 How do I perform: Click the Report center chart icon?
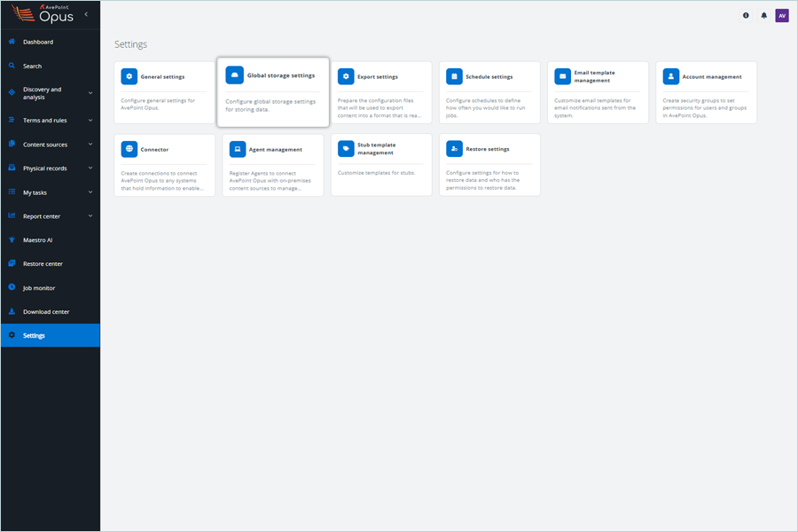12,215
